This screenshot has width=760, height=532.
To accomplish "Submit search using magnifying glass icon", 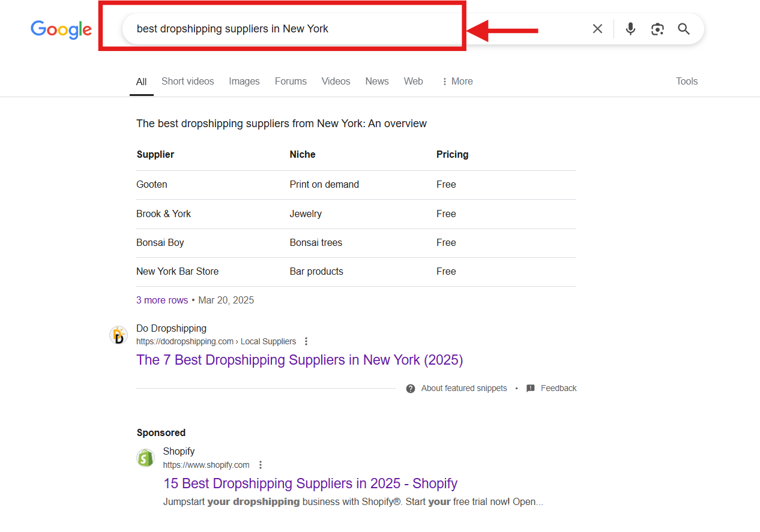I will tap(684, 29).
